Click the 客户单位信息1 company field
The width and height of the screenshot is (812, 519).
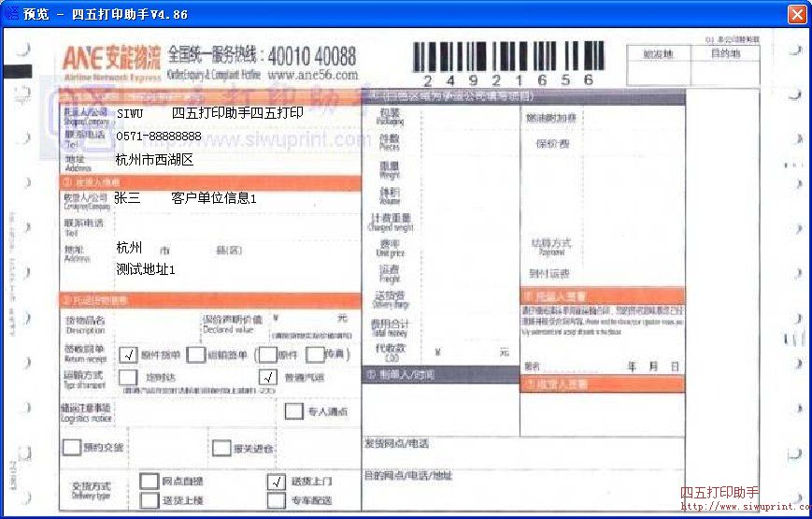[x=213, y=198]
